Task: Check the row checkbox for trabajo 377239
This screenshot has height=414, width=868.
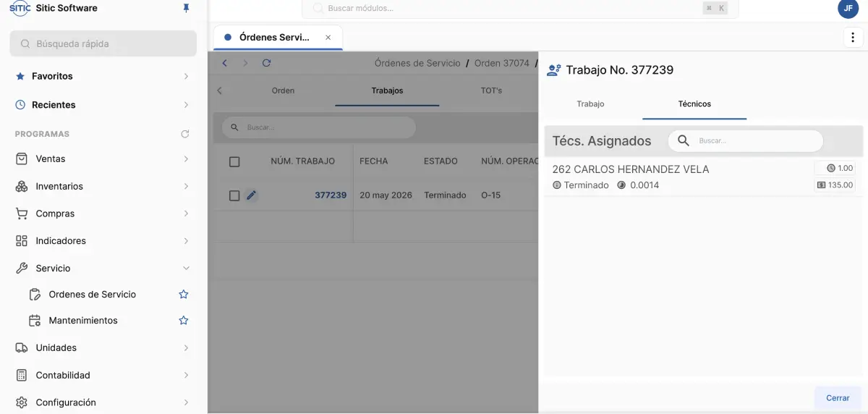Action: click(x=234, y=195)
